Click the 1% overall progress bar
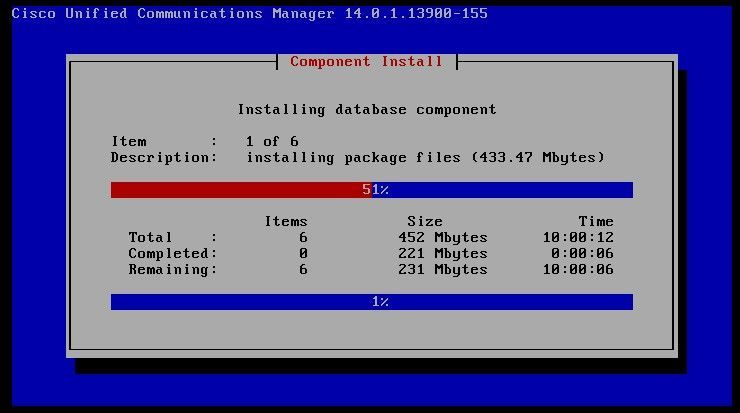The image size is (740, 413). point(372,302)
